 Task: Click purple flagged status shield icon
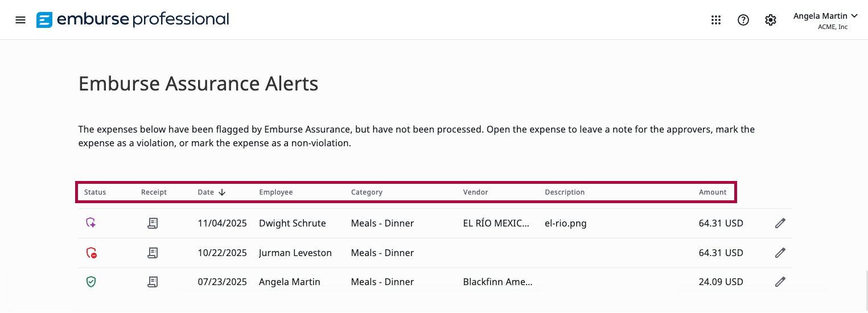click(x=91, y=223)
